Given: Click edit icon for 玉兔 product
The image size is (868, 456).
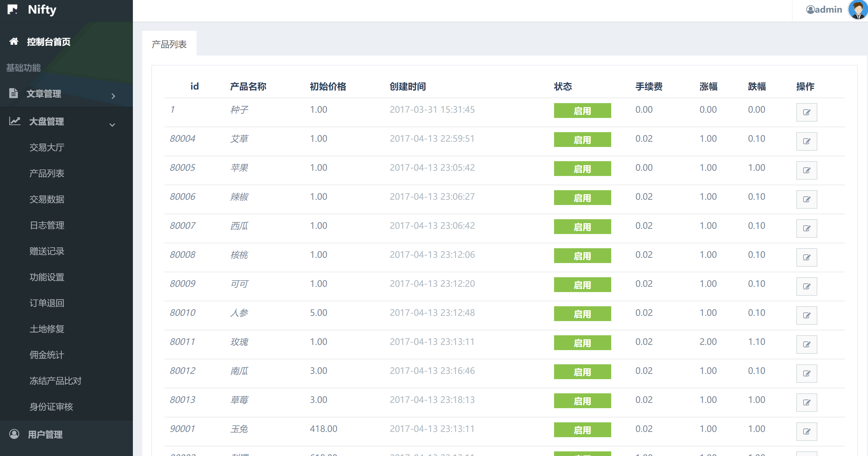Looking at the screenshot, I should point(806,431).
